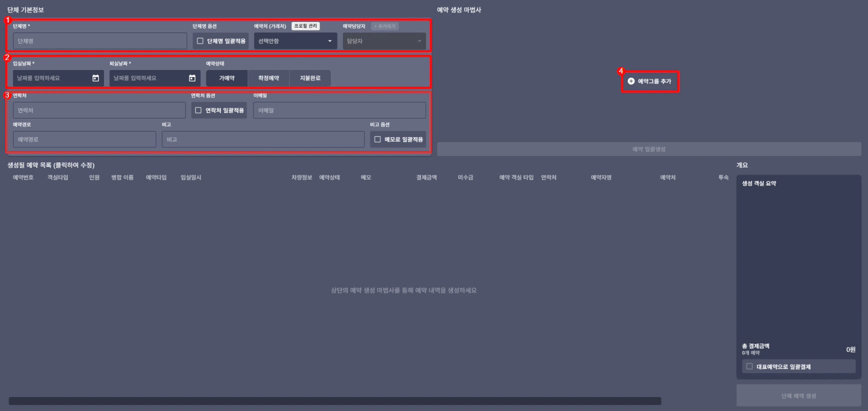Click the 차량정보 column header

(301, 177)
